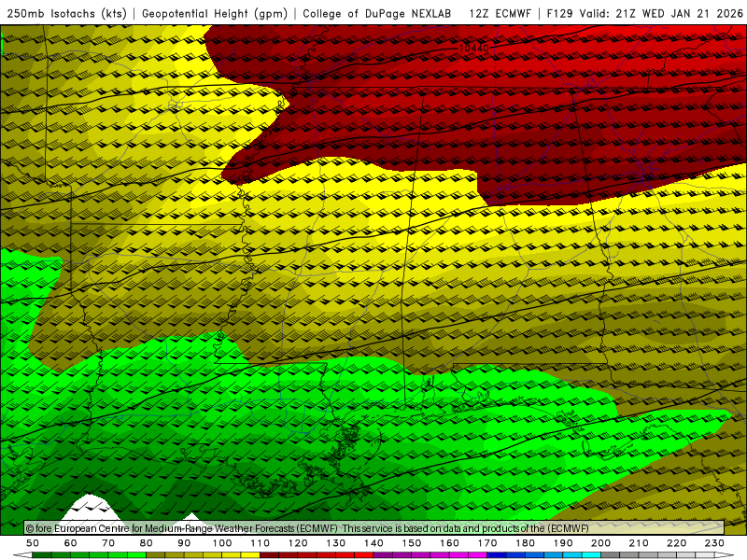Click the 130 kts color bar label
This screenshot has height=560, width=747.
click(336, 543)
